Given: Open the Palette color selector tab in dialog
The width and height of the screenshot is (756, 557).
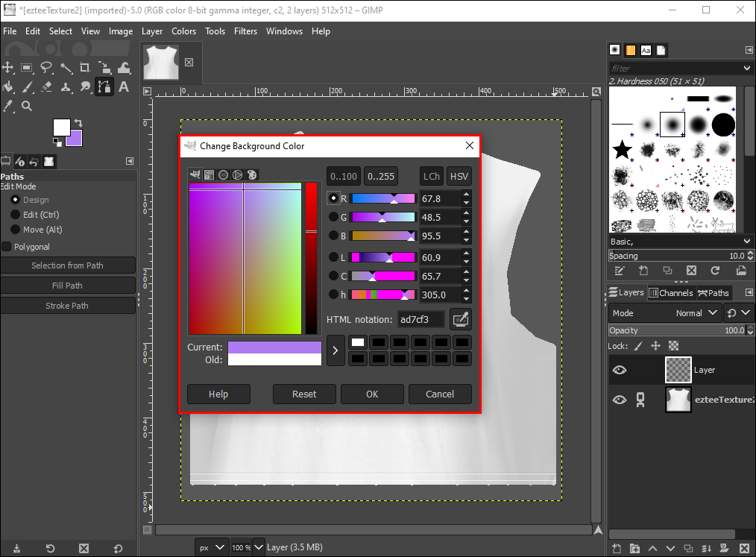Looking at the screenshot, I should (252, 174).
